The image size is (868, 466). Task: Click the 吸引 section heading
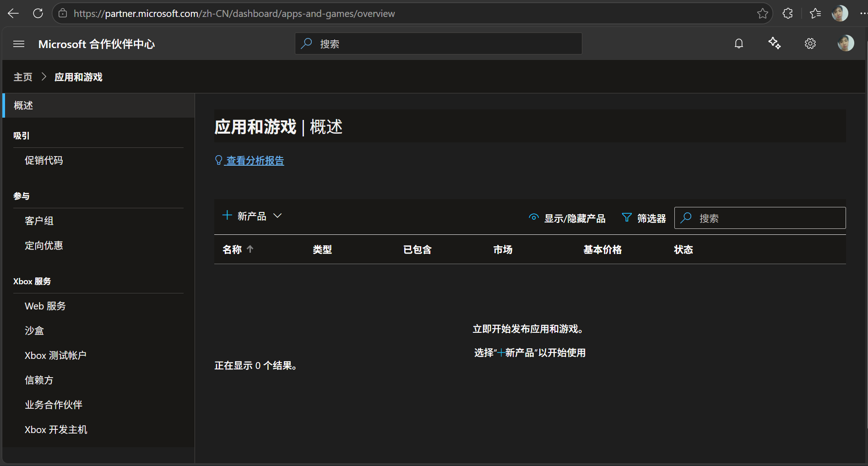coord(22,135)
